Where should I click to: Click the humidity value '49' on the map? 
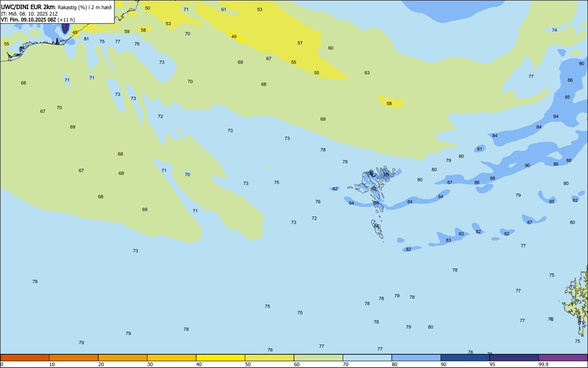coord(234,37)
